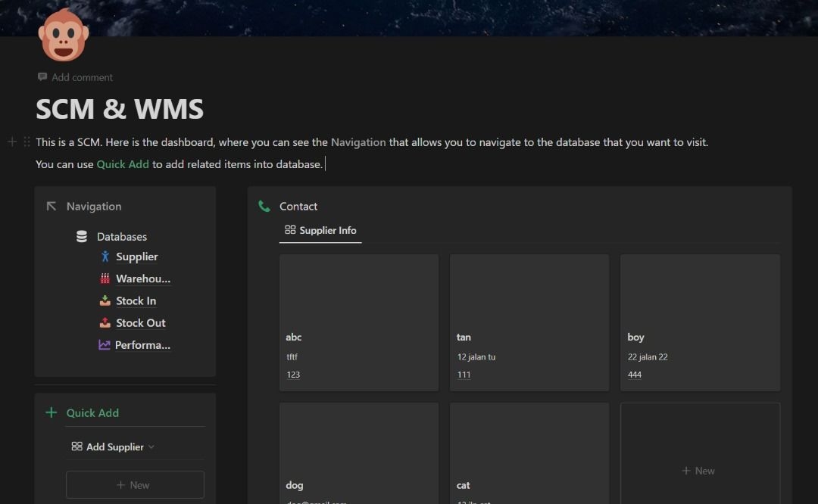Viewport: 818px width, 504px height.
Task: Click the gallery icon beside Add Supplier
Action: point(76,446)
